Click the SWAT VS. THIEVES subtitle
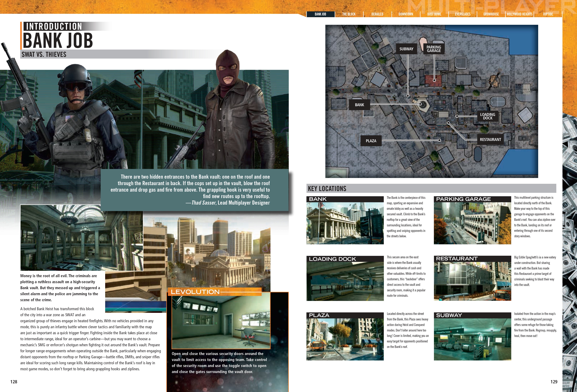 (x=44, y=54)
